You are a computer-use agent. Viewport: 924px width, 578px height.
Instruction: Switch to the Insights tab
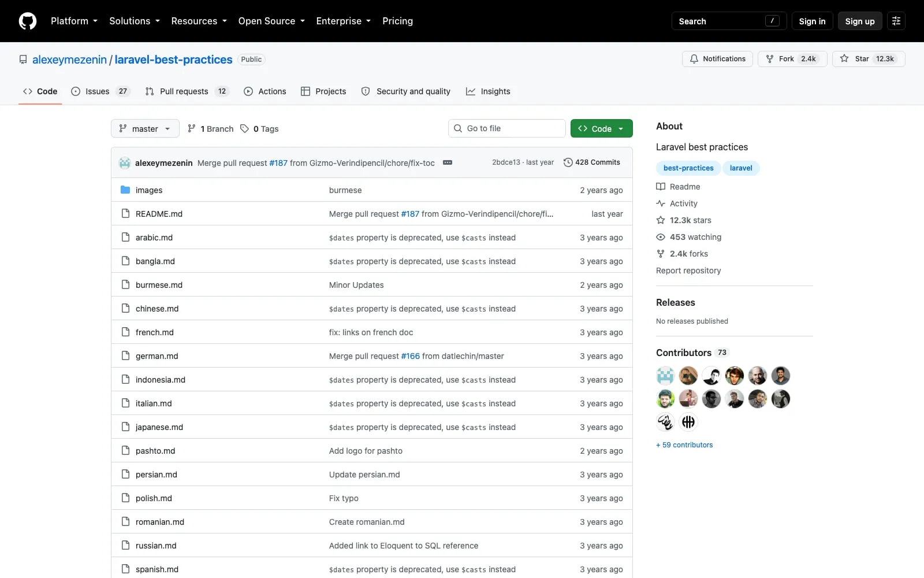click(488, 91)
